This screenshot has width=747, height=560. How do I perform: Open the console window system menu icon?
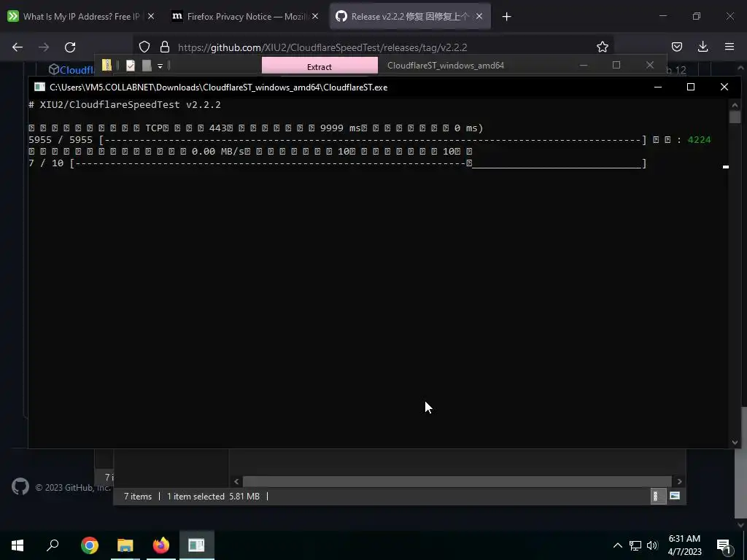[39, 87]
